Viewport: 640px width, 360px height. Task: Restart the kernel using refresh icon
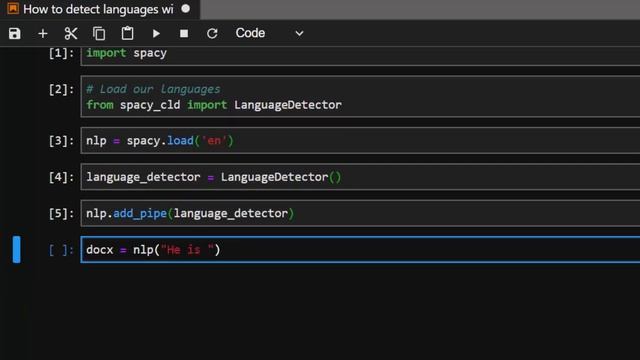212,33
